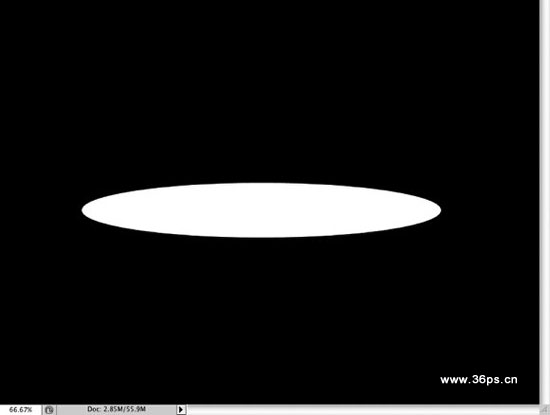This screenshot has width=550, height=415.
Task: Click the 66.67% zoom level field
Action: tap(20, 410)
